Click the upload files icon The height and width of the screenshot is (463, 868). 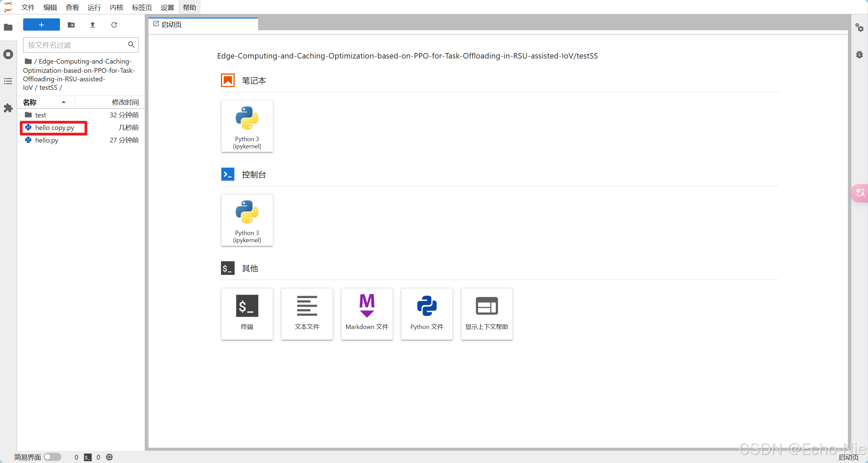pos(92,25)
